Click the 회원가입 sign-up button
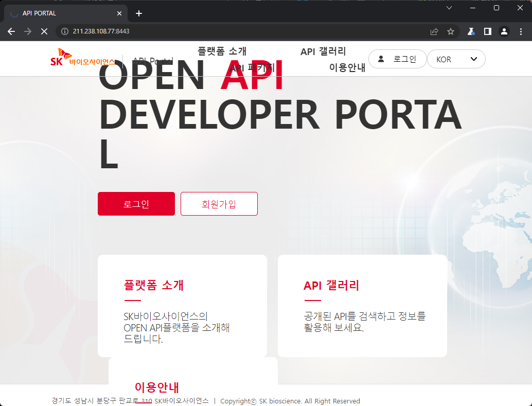This screenshot has height=406, width=532. coord(219,204)
